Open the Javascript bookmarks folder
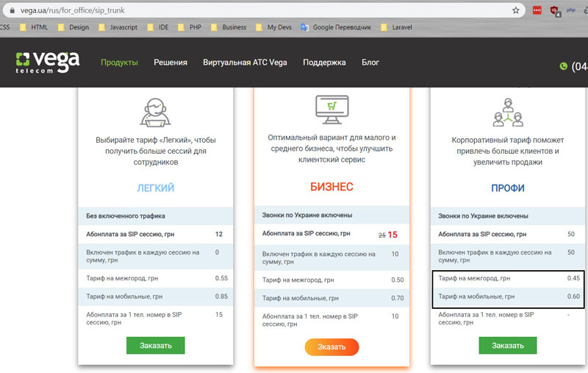The width and height of the screenshot is (588, 373). point(118,27)
